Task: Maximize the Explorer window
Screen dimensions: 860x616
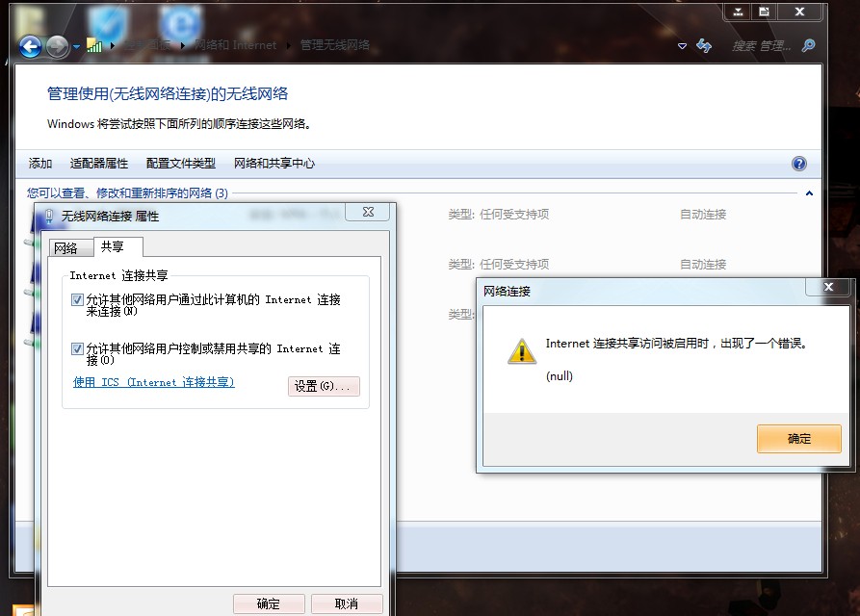Action: [x=764, y=12]
